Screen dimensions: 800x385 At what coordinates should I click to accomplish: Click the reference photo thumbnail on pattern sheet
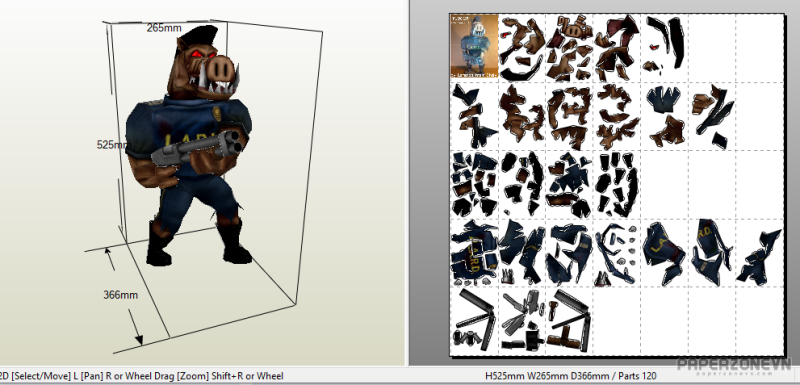[x=474, y=46]
